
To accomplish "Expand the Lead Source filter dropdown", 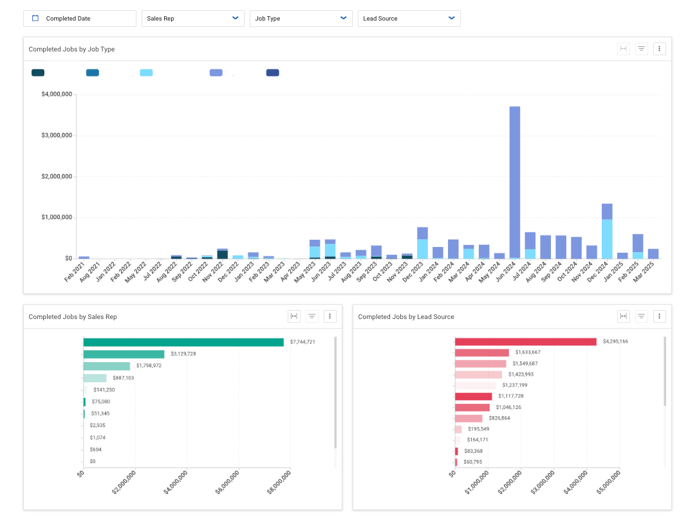I will point(409,18).
